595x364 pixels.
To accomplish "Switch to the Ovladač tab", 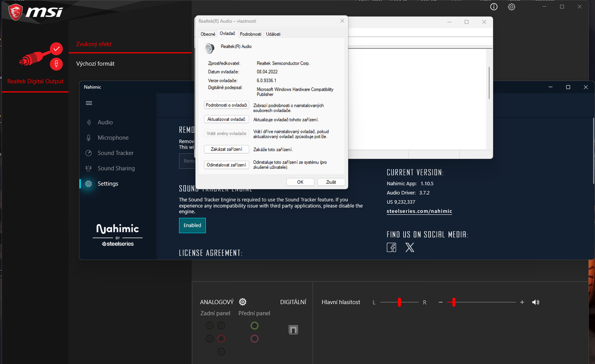I will tap(227, 33).
